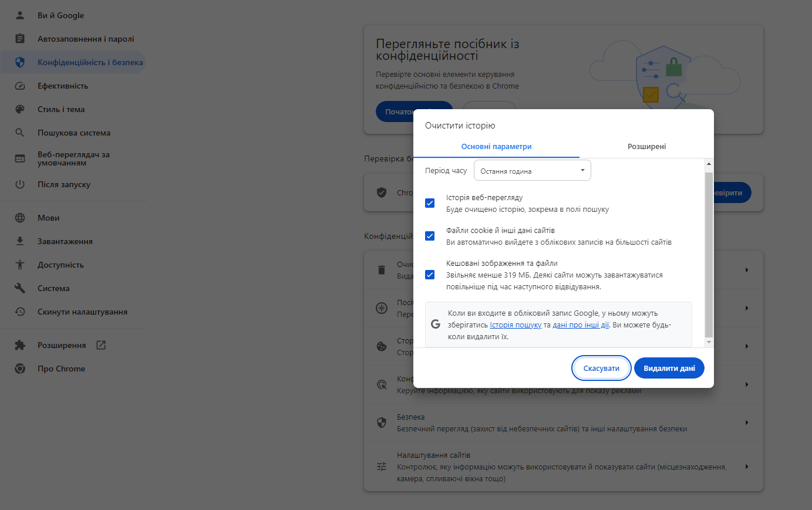Open the Період часу dropdown
812x510 pixels.
point(531,170)
